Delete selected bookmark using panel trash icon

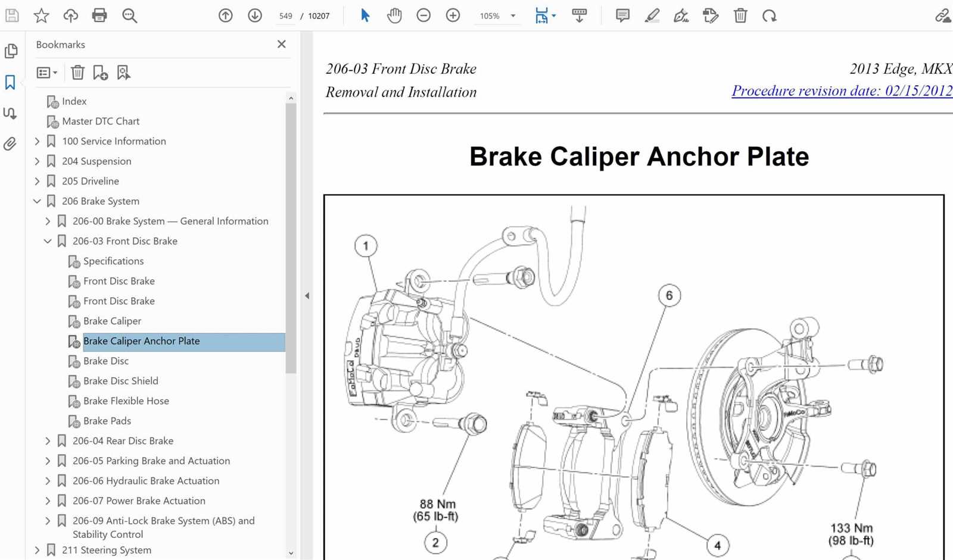pos(77,73)
